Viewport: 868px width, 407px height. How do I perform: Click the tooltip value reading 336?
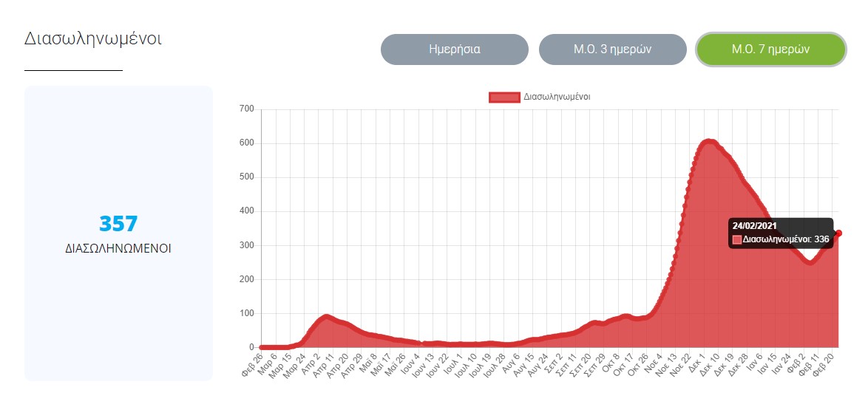(x=821, y=240)
